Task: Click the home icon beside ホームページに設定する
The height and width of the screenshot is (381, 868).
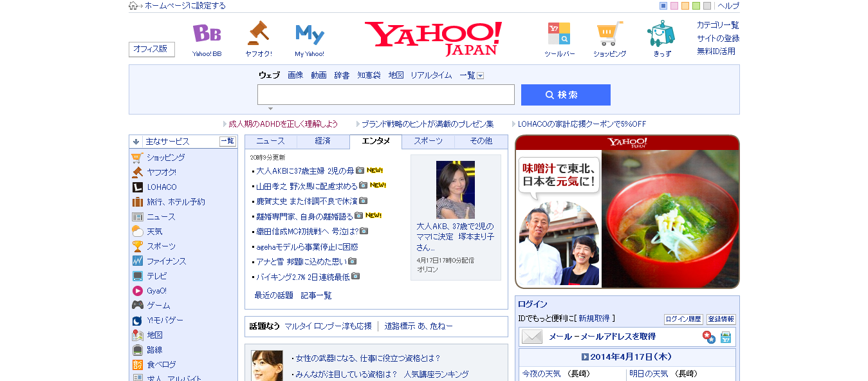Action: pyautogui.click(x=133, y=6)
